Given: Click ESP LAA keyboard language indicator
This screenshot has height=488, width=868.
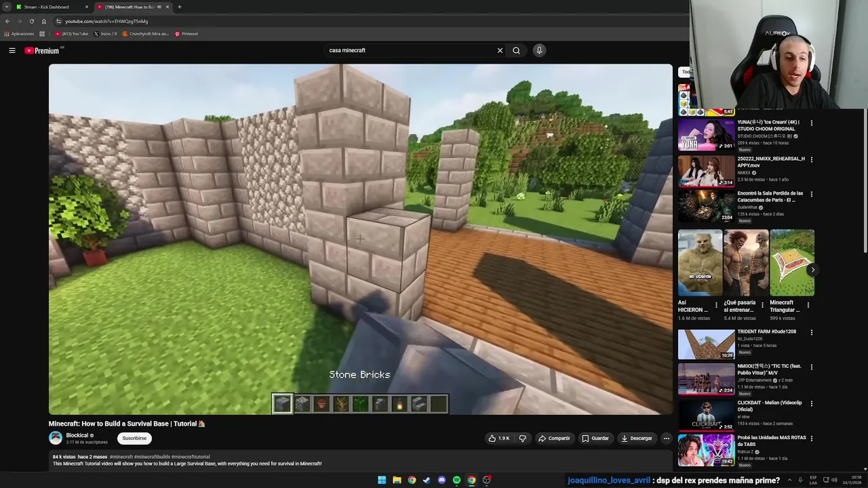Looking at the screenshot, I should (x=813, y=480).
